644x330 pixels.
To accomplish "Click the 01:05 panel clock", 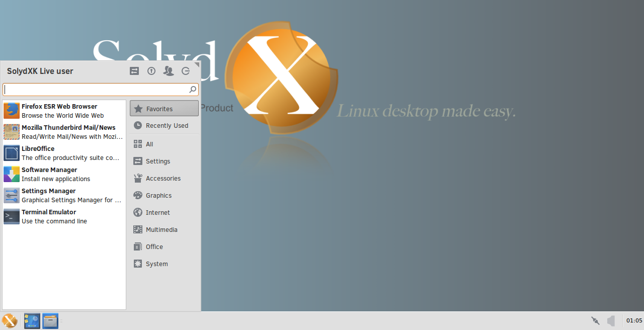I will point(634,320).
